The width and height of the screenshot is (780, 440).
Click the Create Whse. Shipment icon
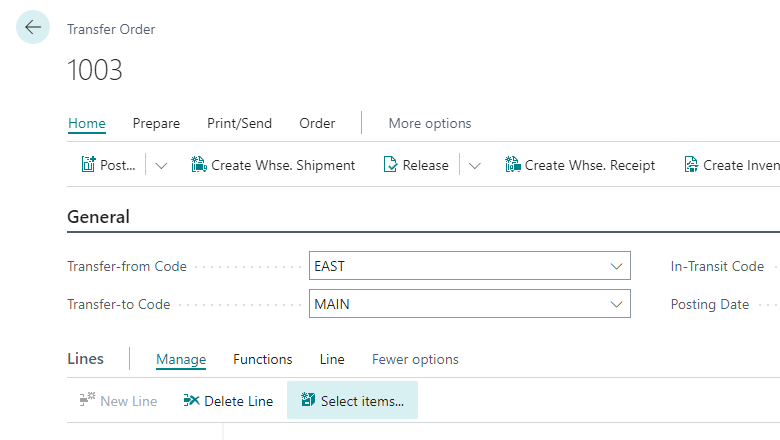click(x=198, y=165)
